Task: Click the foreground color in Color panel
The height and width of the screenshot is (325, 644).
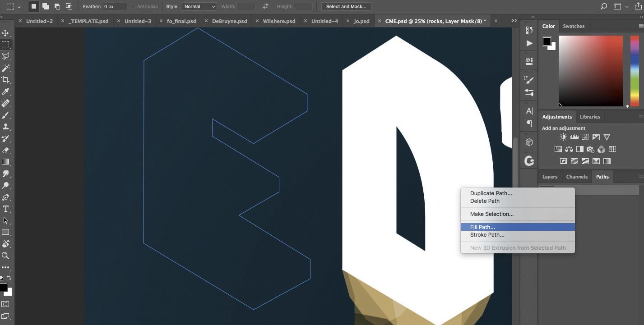Action: point(547,41)
